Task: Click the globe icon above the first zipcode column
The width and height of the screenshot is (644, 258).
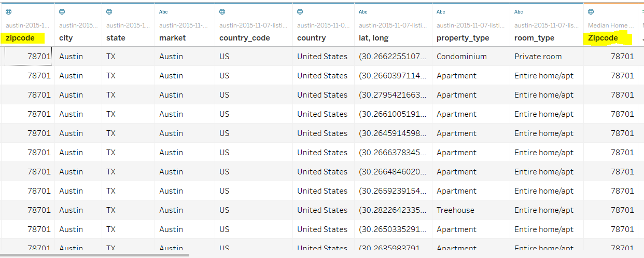Action: (x=9, y=11)
